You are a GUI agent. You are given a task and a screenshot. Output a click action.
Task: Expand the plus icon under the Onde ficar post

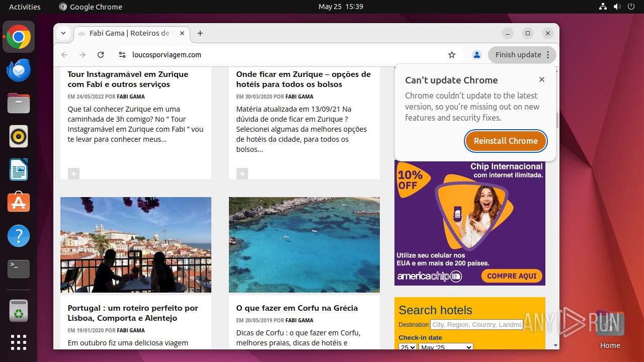pos(242,173)
